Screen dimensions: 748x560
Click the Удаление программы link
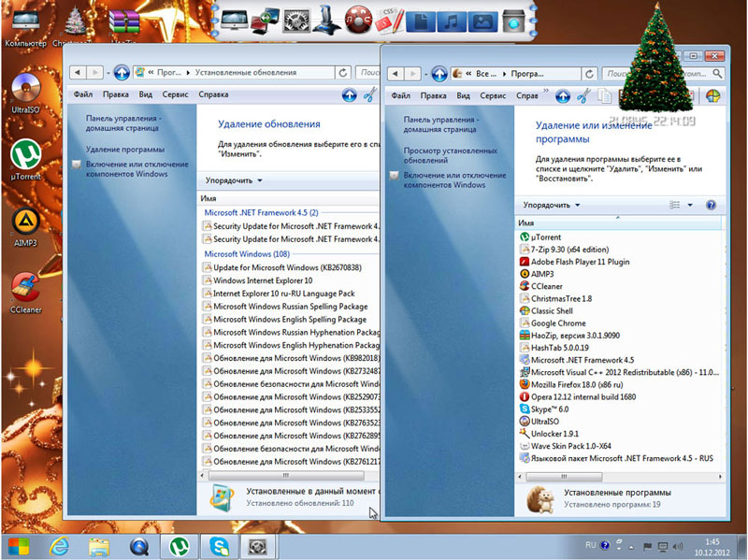(124, 149)
